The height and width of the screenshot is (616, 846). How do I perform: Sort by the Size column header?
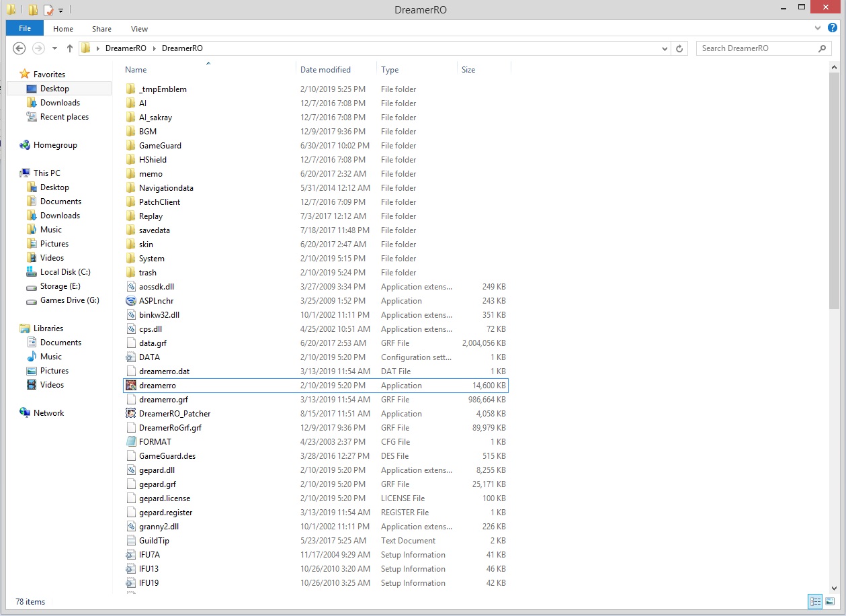tap(468, 70)
